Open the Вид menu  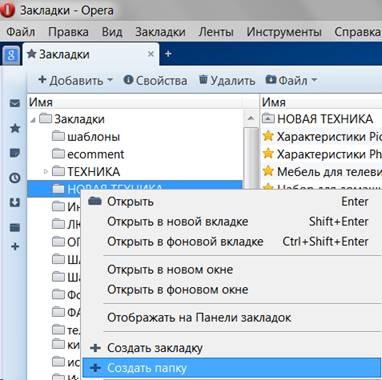(x=112, y=32)
